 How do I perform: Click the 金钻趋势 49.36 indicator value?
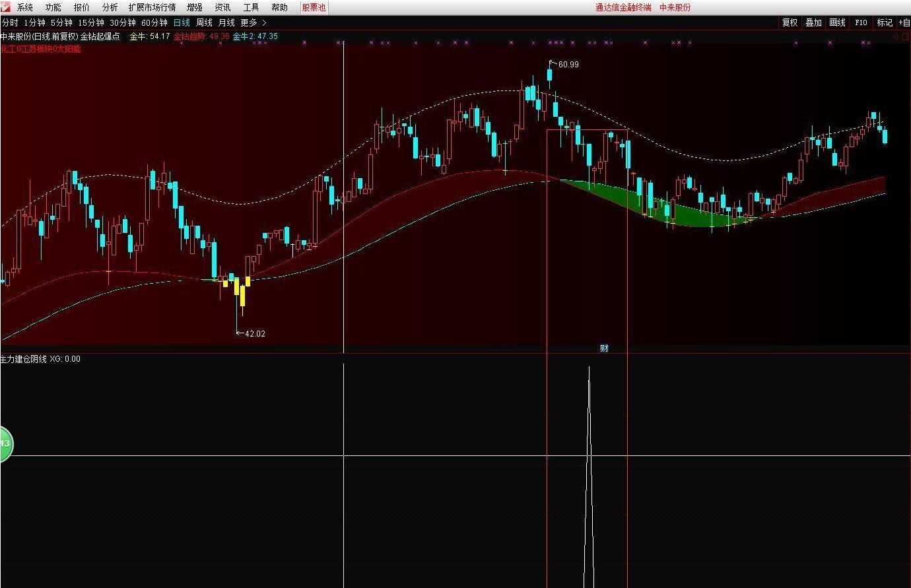point(201,36)
